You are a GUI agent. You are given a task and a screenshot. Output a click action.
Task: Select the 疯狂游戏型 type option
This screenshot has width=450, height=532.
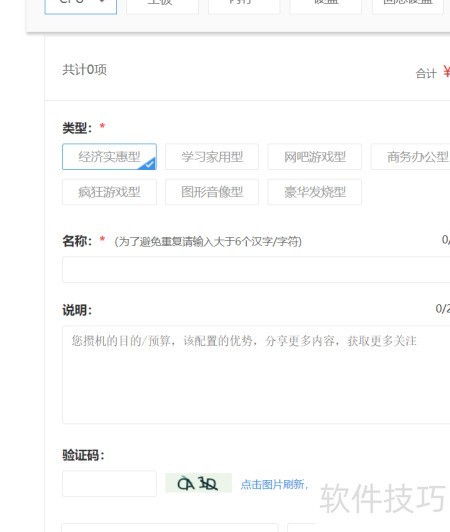(x=109, y=192)
